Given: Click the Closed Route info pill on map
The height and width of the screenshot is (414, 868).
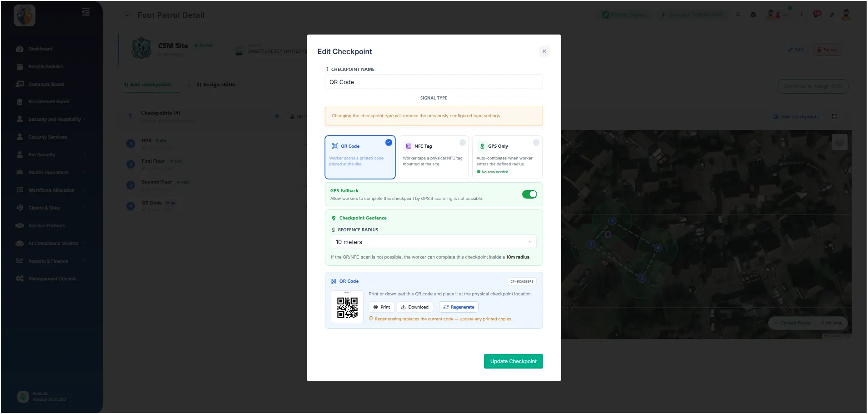Looking at the screenshot, I should tap(808, 323).
